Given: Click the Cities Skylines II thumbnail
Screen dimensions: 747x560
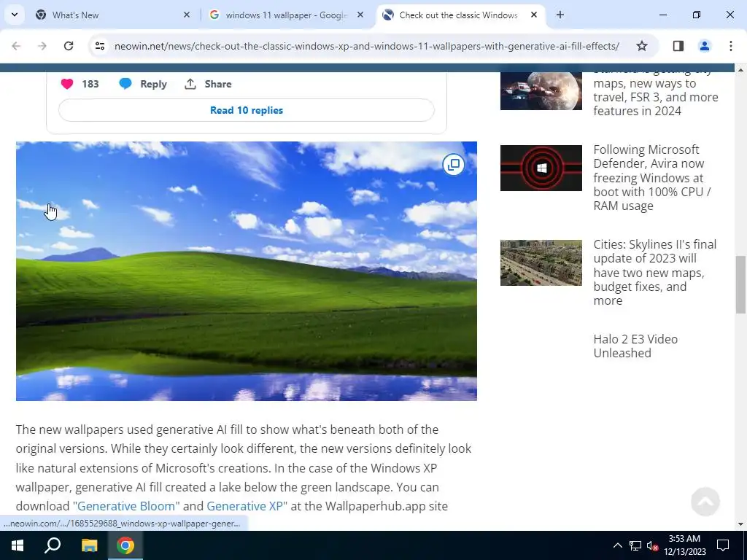Looking at the screenshot, I should pyautogui.click(x=541, y=262).
